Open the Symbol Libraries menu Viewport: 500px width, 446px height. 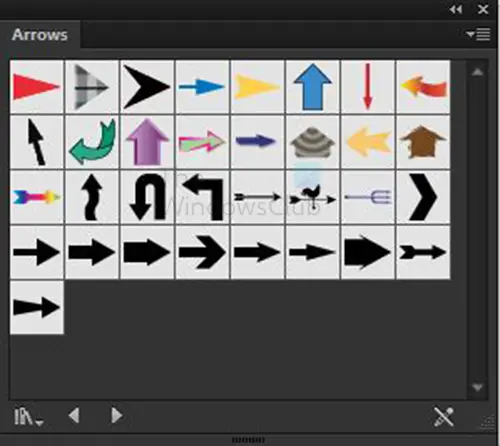pos(28,416)
